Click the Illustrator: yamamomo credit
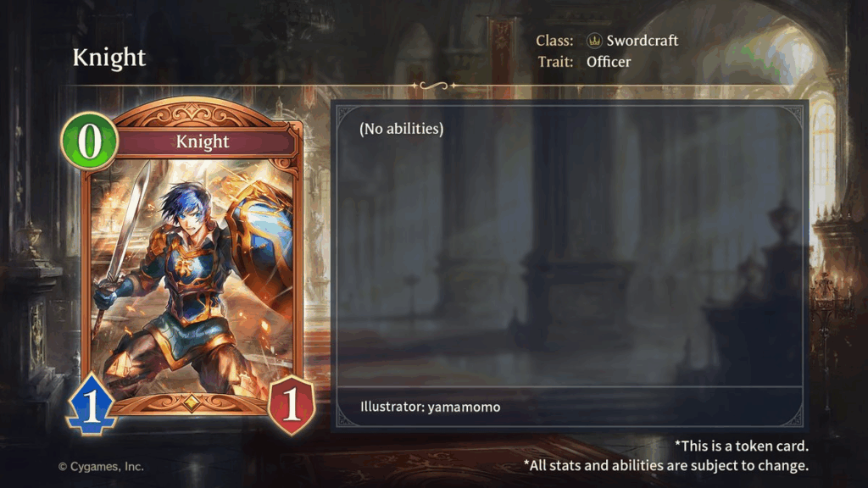 pos(430,407)
